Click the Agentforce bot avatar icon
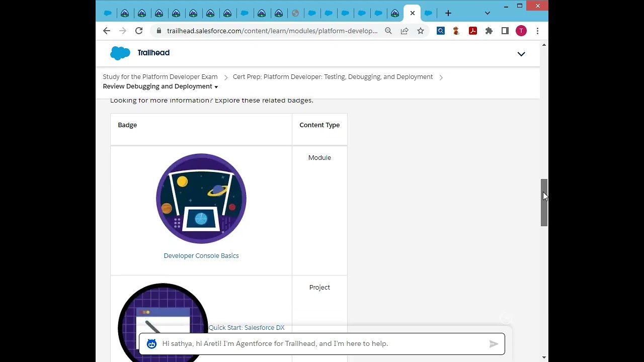The image size is (644, 362). coord(151,344)
